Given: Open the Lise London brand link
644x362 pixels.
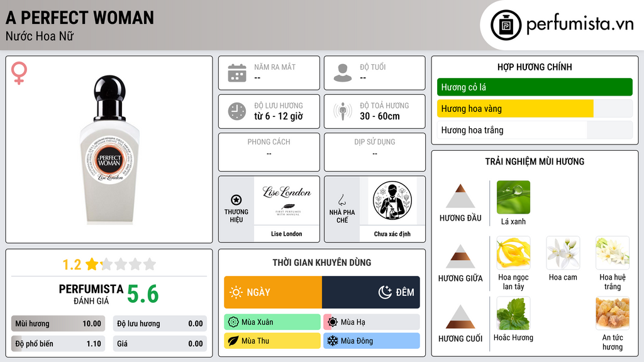Looking at the screenshot, I should click(x=287, y=234).
